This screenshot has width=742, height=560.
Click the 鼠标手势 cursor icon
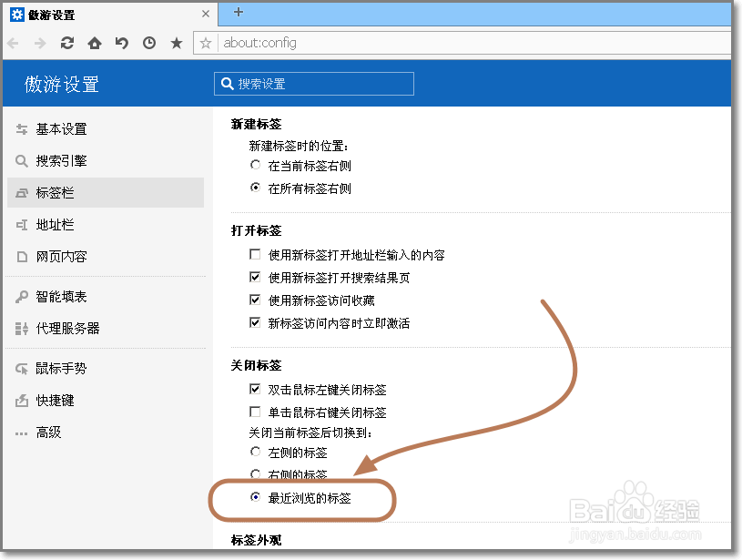tap(21, 368)
